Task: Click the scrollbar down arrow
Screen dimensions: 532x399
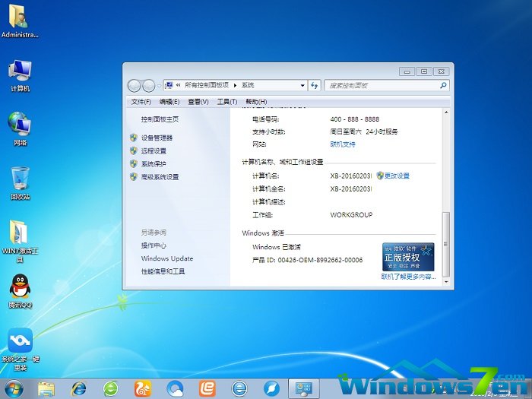Action: (447, 282)
